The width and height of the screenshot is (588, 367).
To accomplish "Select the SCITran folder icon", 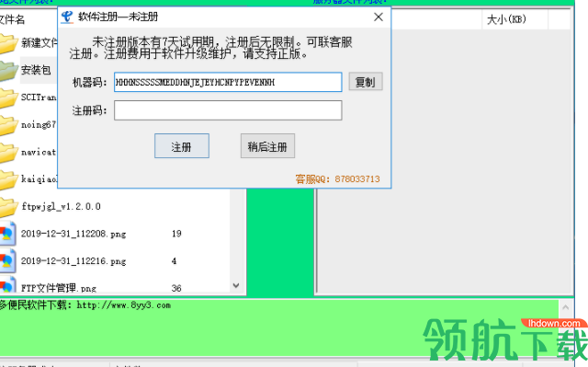I will [8, 97].
